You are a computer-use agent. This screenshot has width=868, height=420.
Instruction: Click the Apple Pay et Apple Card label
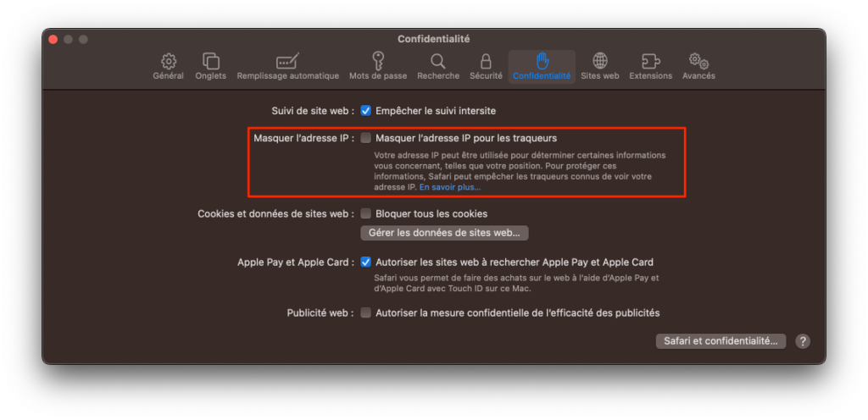pos(296,262)
